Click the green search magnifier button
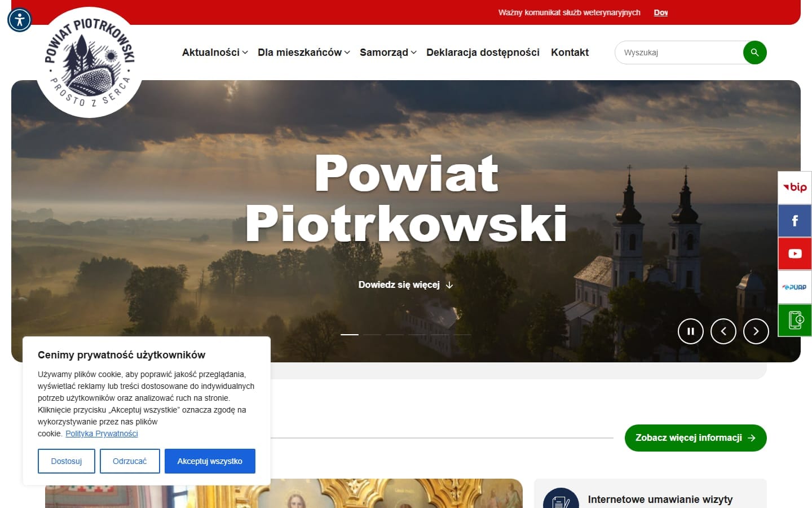The image size is (812, 508). 754,52
